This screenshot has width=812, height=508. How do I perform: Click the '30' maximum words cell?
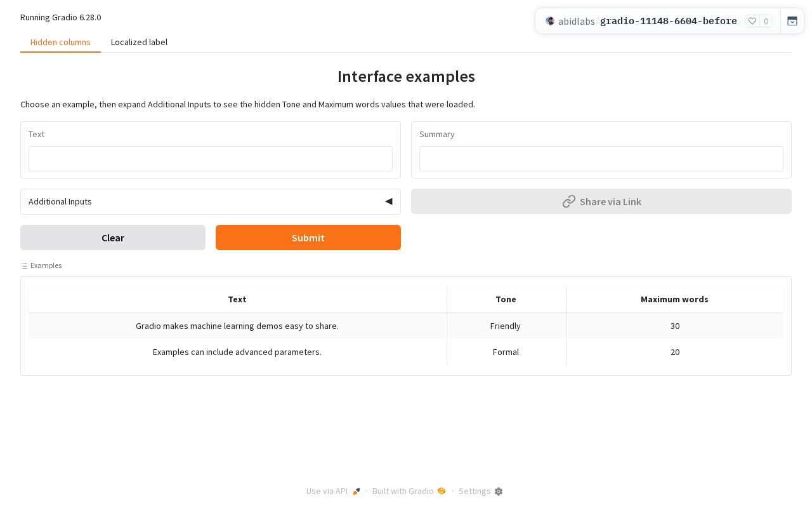tap(675, 326)
